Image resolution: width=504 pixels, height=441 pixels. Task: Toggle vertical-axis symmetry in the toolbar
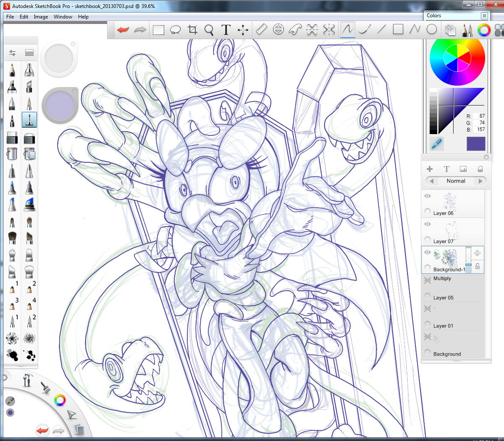tap(329, 29)
